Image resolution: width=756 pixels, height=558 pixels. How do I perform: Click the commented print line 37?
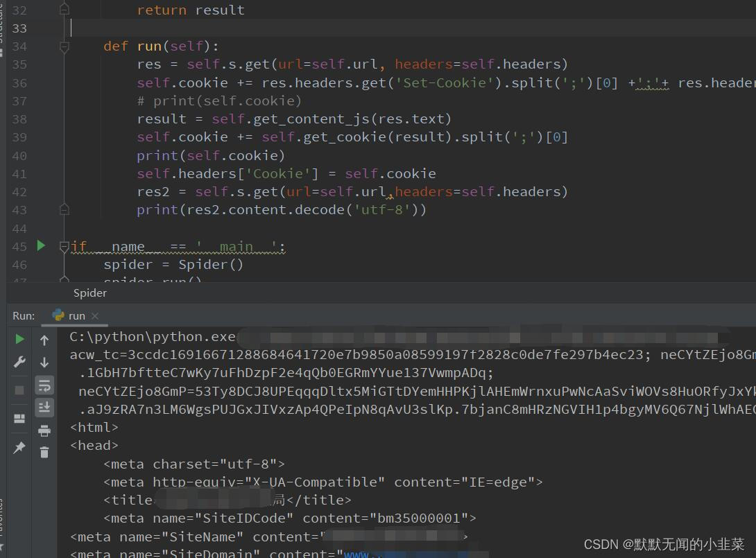[219, 101]
